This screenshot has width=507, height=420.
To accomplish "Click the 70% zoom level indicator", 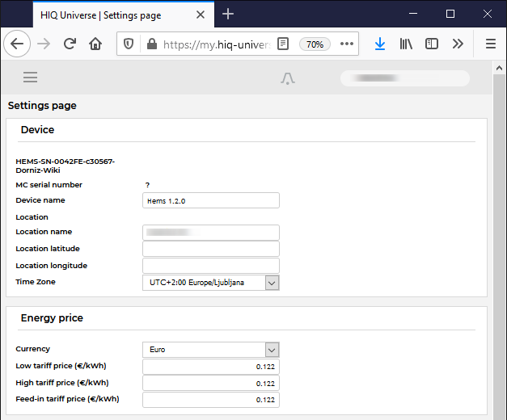I will coord(315,44).
